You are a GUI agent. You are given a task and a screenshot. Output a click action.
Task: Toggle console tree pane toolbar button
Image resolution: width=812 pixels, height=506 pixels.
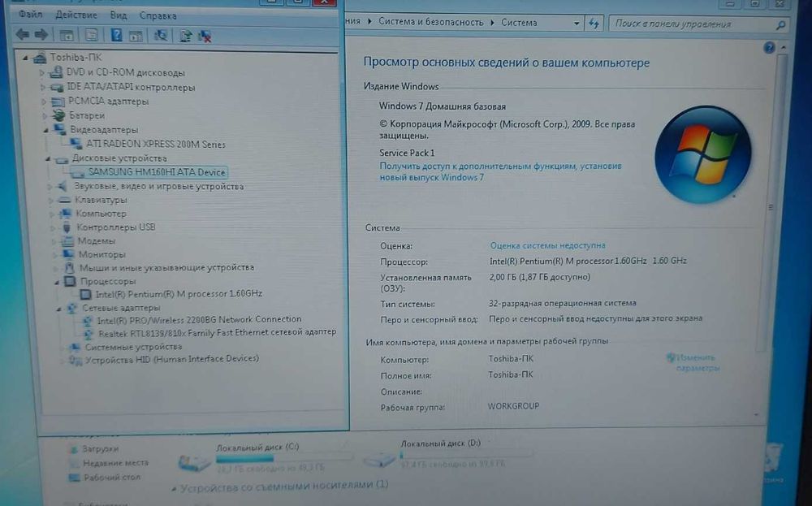tap(67, 35)
